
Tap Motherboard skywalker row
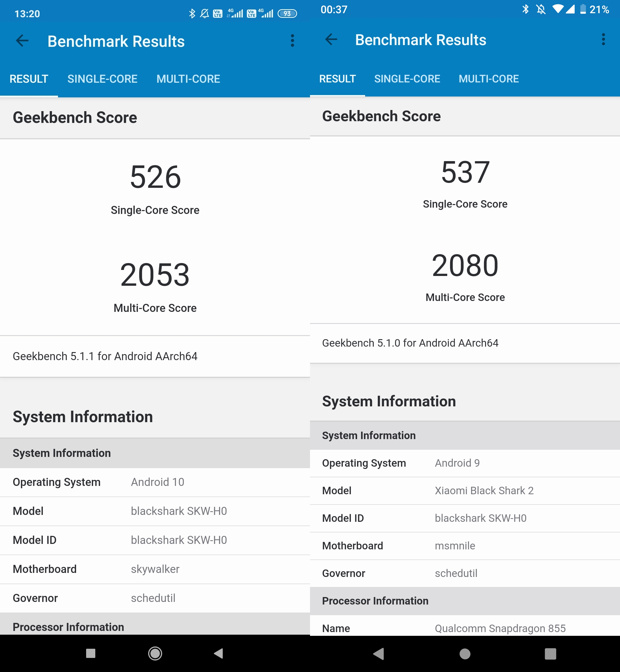155,569
